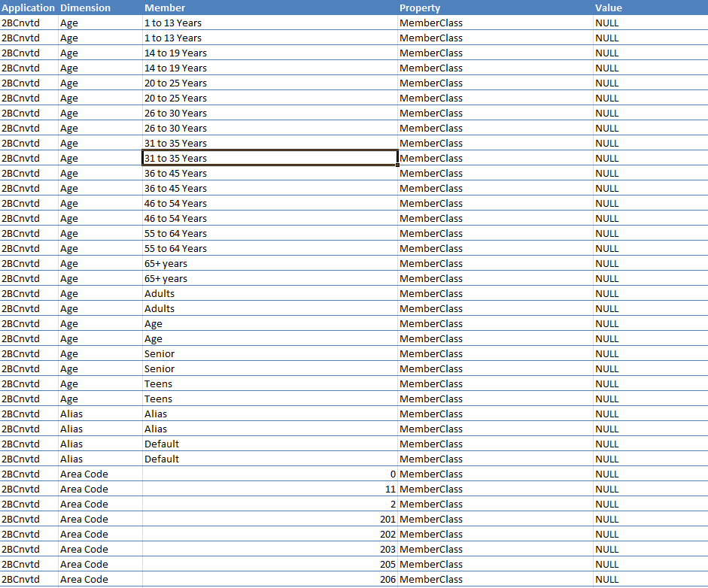
Task: Click NULL value in the member 203 row
Action: pyautogui.click(x=650, y=549)
